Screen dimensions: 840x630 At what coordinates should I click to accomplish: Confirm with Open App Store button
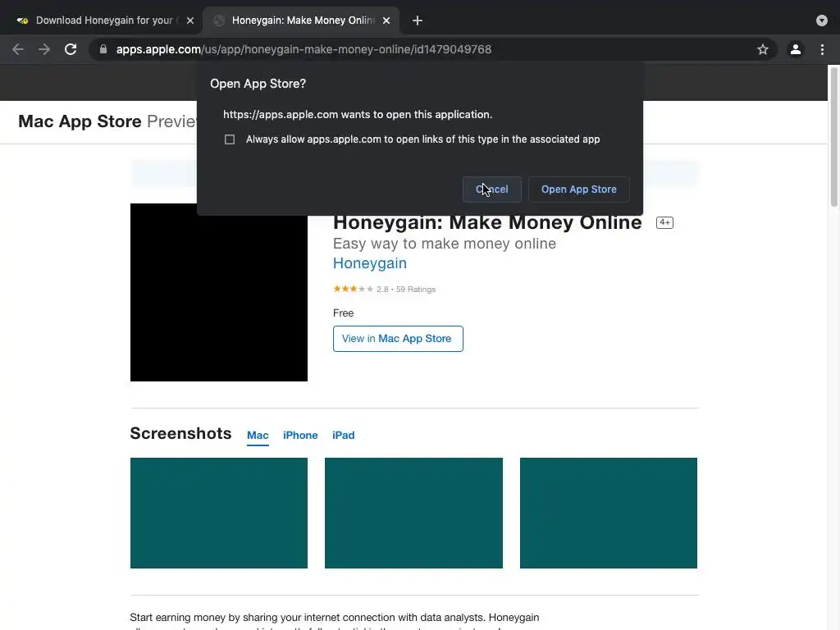point(578,189)
